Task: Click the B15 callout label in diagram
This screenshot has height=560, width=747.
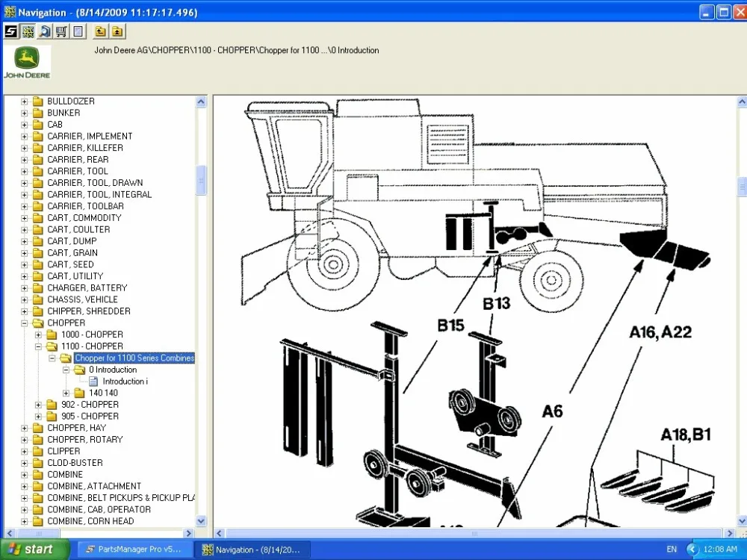Action: (450, 326)
